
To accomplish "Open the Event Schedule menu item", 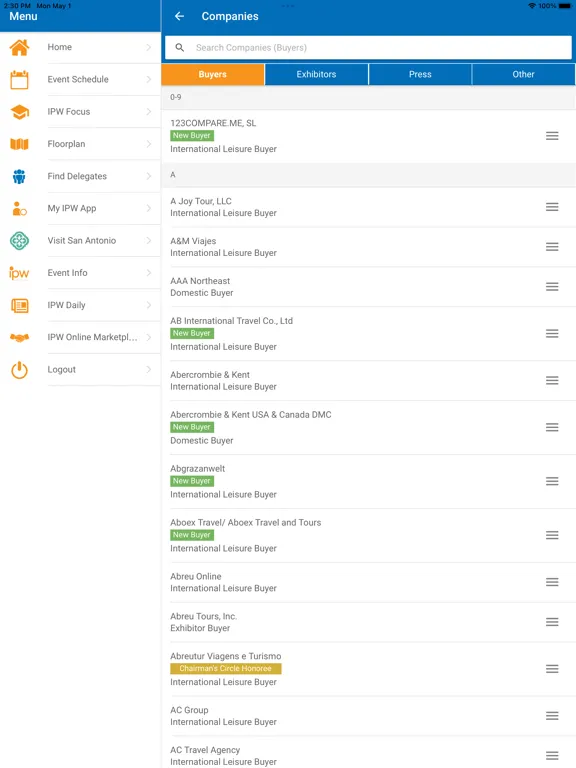I will coord(80,79).
